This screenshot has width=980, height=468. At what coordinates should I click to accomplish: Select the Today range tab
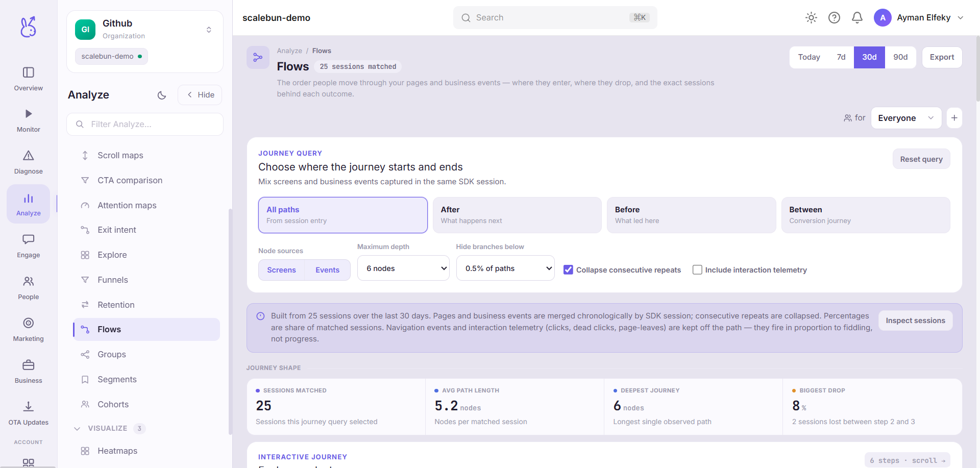(x=809, y=57)
